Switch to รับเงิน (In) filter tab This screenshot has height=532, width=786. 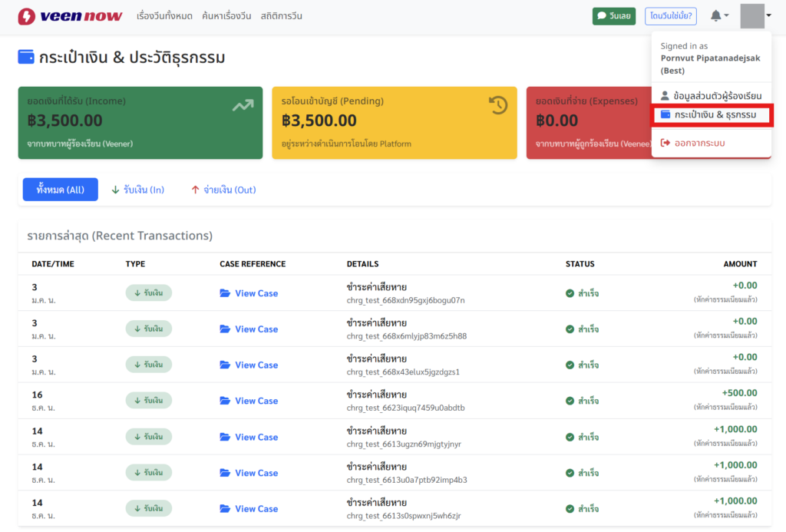[x=138, y=190]
